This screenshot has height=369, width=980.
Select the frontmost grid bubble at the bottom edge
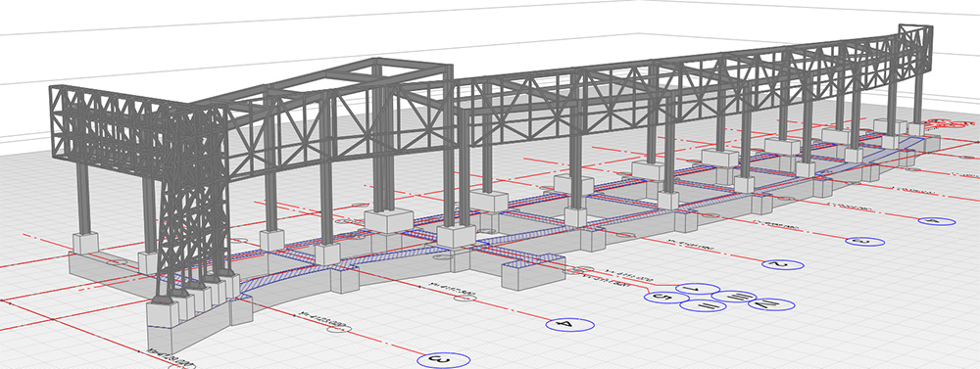tap(443, 360)
